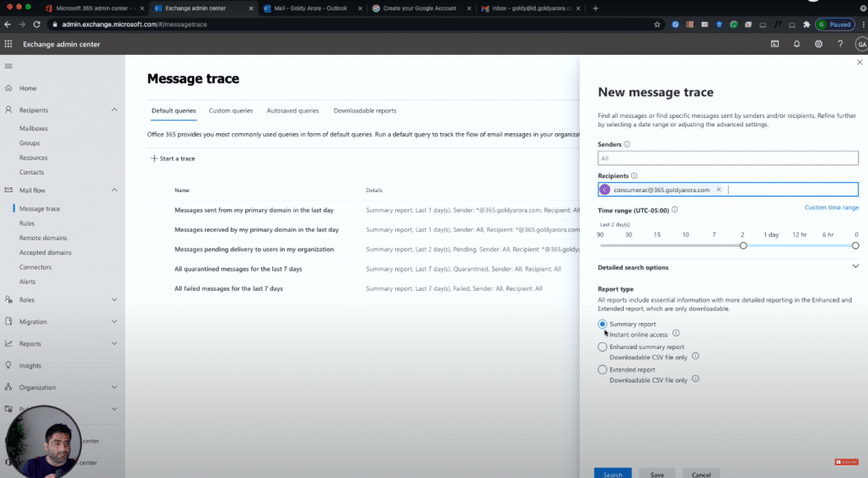The height and width of the screenshot is (478, 868).
Task: Click into the Recipients input field
Action: 728,190
